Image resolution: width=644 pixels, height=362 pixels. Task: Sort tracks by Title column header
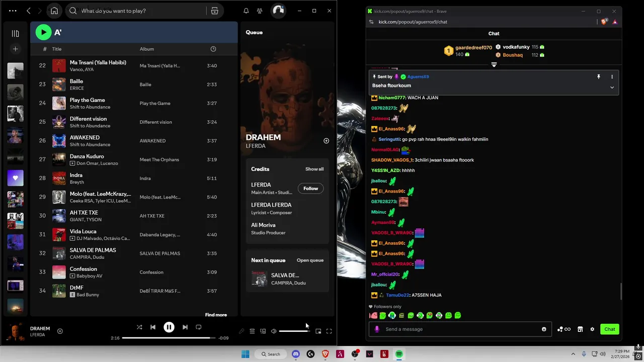coord(57,49)
